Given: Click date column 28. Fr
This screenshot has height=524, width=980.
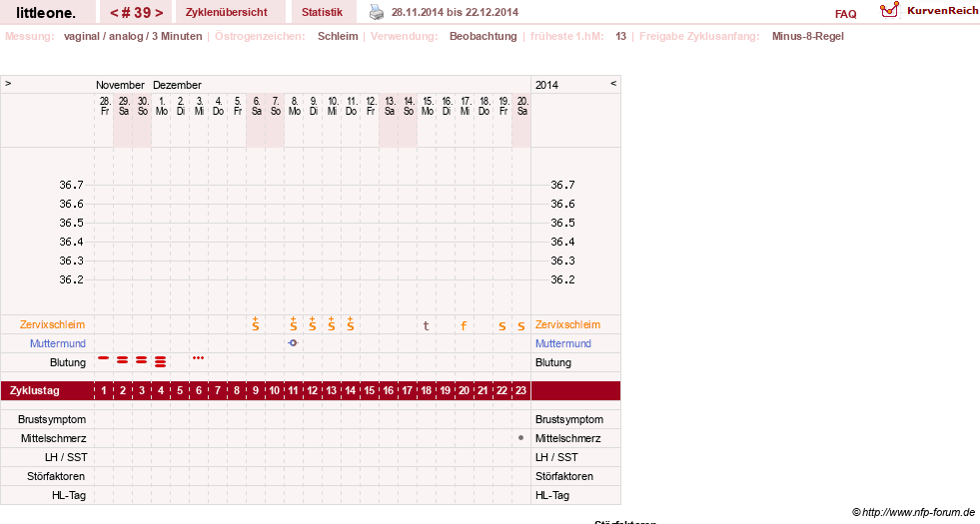Looking at the screenshot, I should point(104,106).
